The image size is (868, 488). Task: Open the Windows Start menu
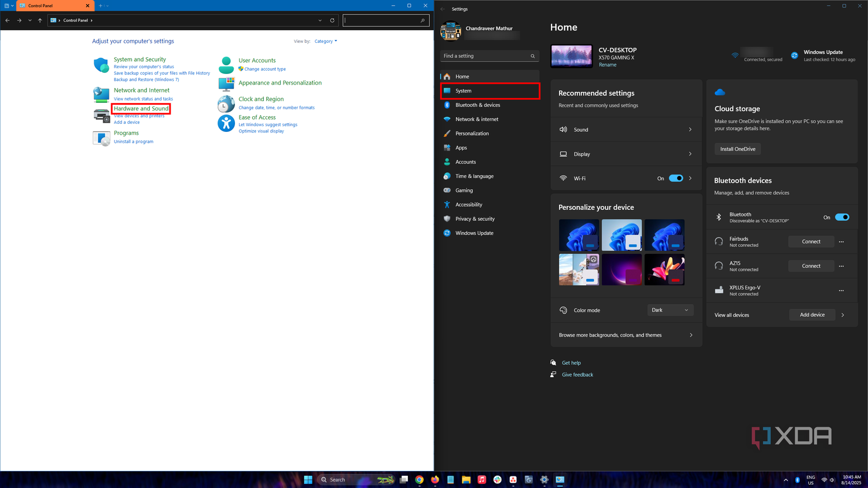click(308, 479)
